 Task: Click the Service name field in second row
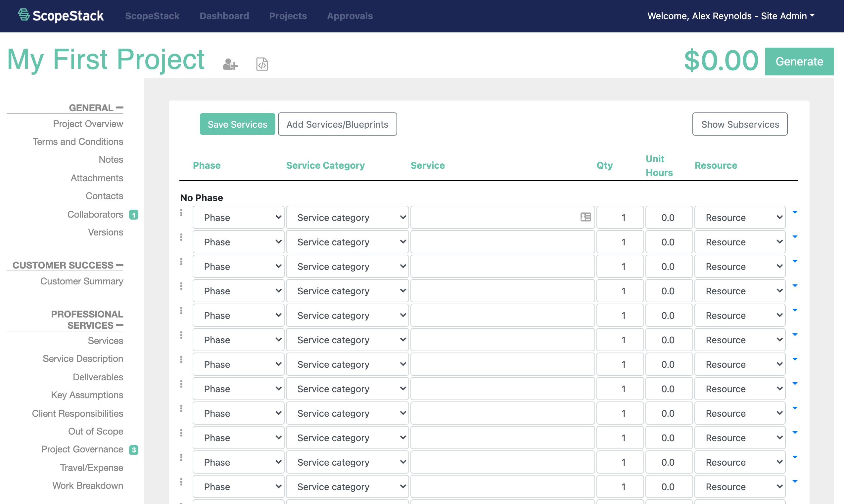tap(502, 242)
